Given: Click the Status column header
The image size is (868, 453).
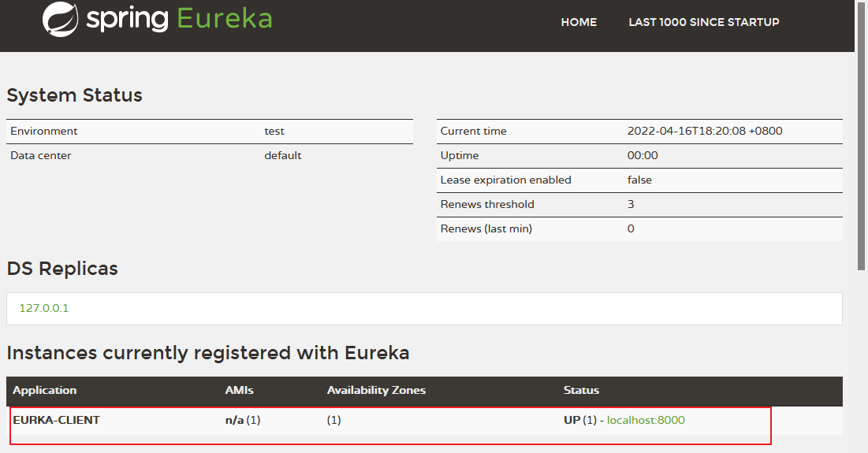Looking at the screenshot, I should 581,390.
